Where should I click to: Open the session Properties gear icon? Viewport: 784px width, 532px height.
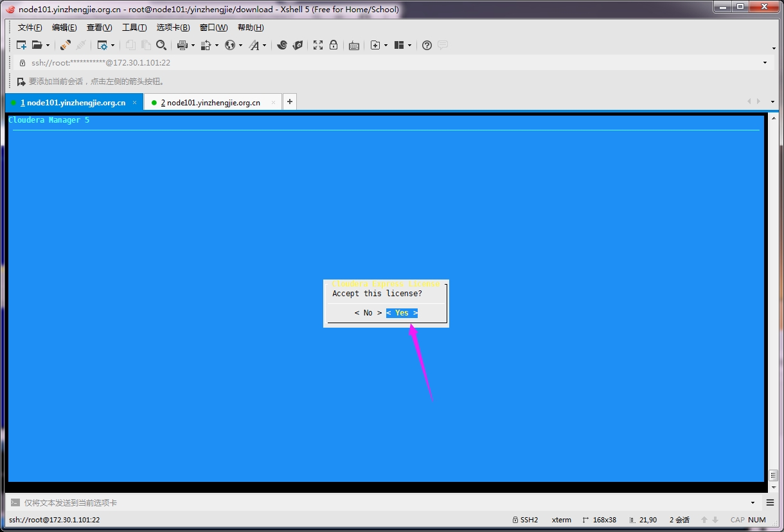pyautogui.click(x=102, y=45)
